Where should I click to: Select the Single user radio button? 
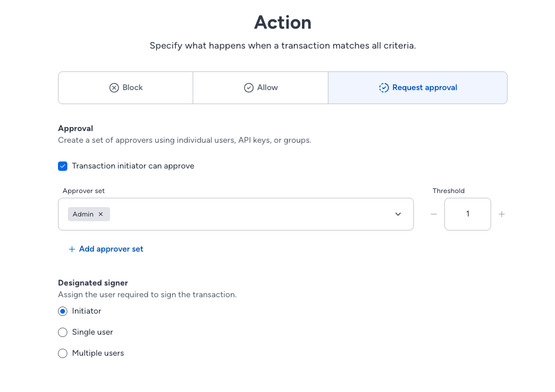(63, 332)
